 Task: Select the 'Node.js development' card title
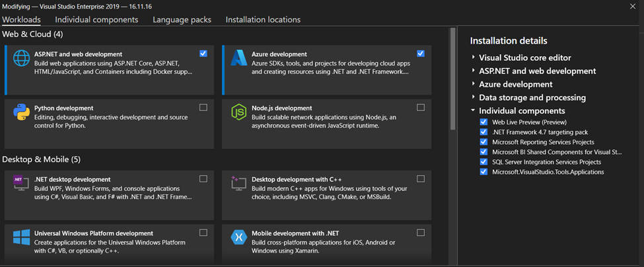[x=282, y=108]
